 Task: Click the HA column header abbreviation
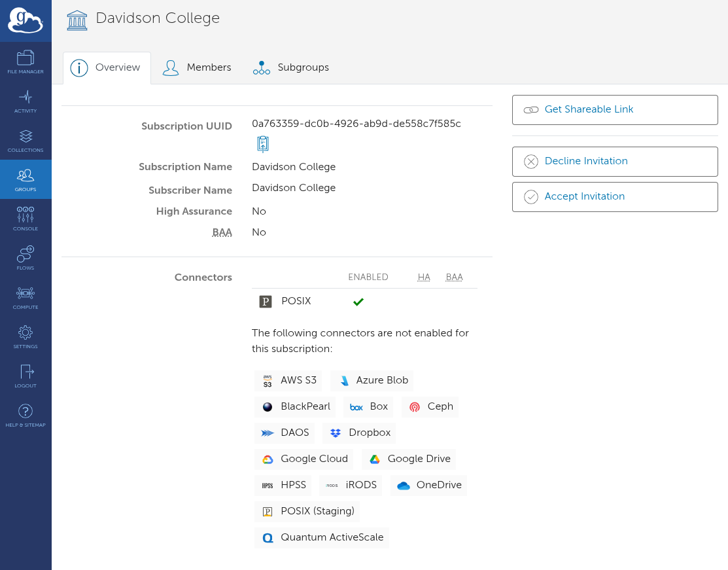click(x=424, y=277)
